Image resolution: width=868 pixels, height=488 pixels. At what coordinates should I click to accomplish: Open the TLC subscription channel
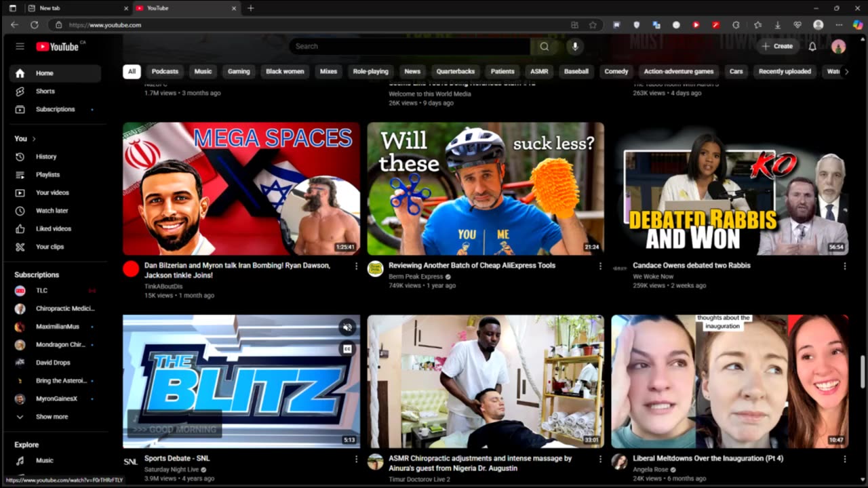coord(55,290)
